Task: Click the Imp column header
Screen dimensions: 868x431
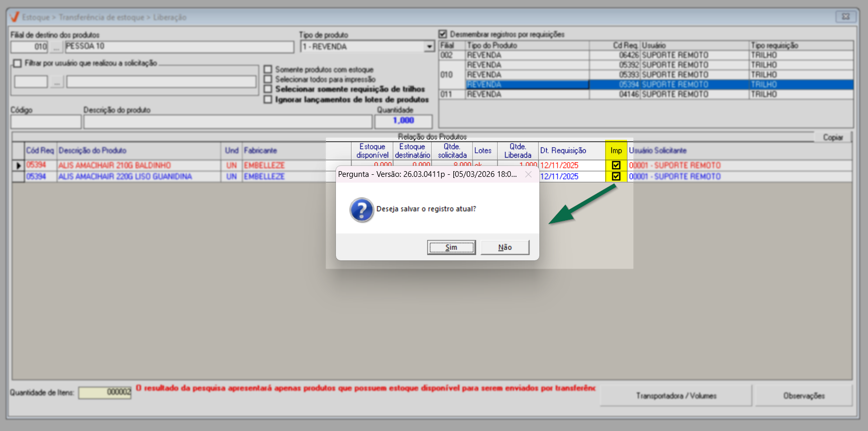Action: pyautogui.click(x=616, y=150)
